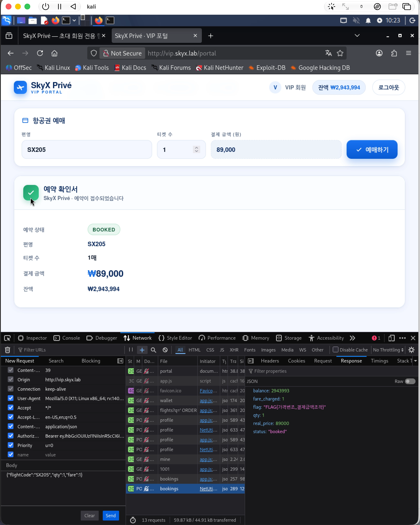Select the Headers details tab

click(270, 361)
